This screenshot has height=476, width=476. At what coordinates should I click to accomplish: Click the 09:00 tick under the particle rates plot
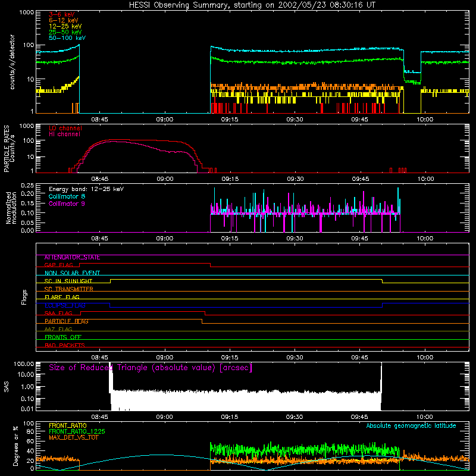point(165,179)
